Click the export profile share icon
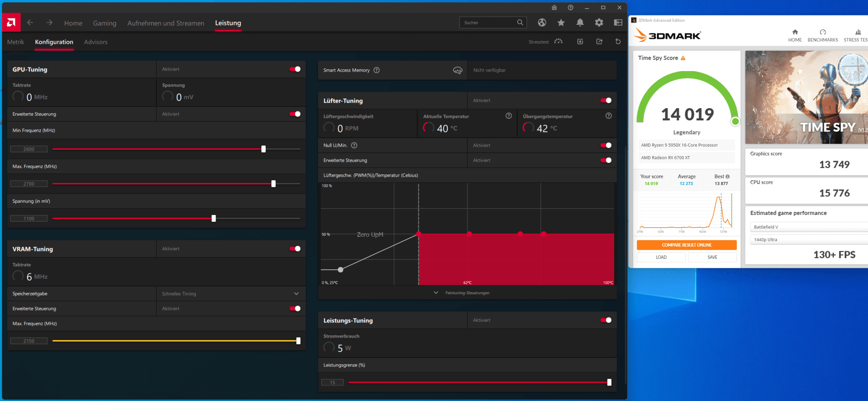 coord(599,42)
